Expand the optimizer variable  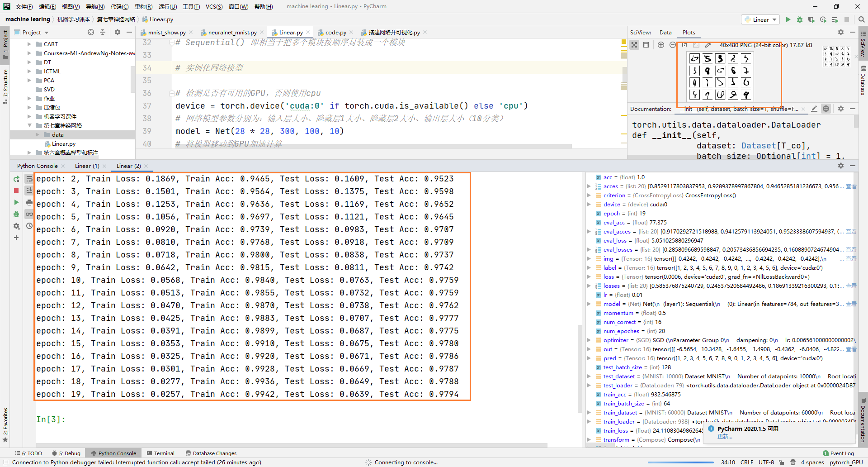(589, 340)
